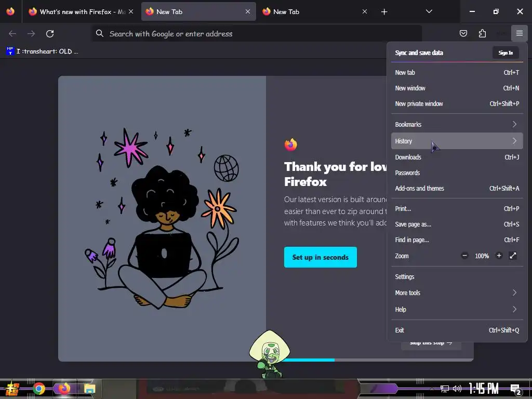Open the transheart OLD bookmark
The height and width of the screenshot is (399, 532).
[x=42, y=51]
